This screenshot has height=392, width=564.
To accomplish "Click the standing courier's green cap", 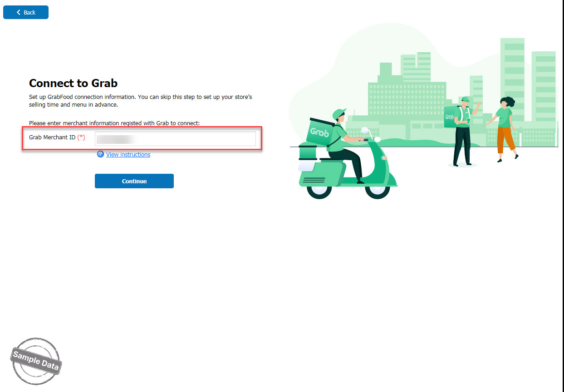I will click(x=465, y=99).
